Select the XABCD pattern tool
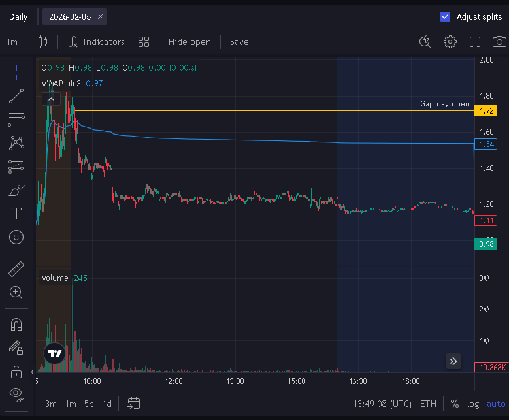509x420 pixels. click(16, 143)
